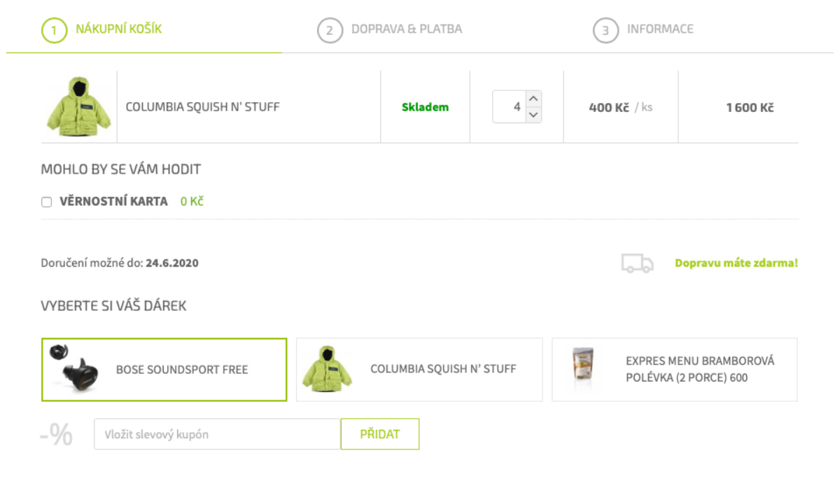Click the step 1 circle icon
The image size is (840, 504).
[54, 30]
